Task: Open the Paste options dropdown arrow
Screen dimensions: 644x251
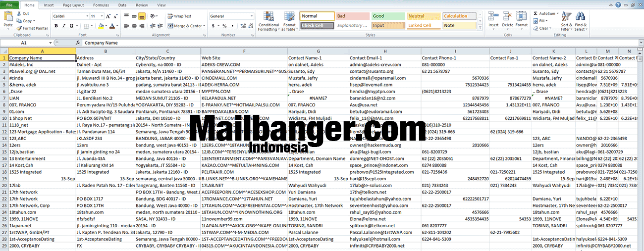Action: coord(8,29)
